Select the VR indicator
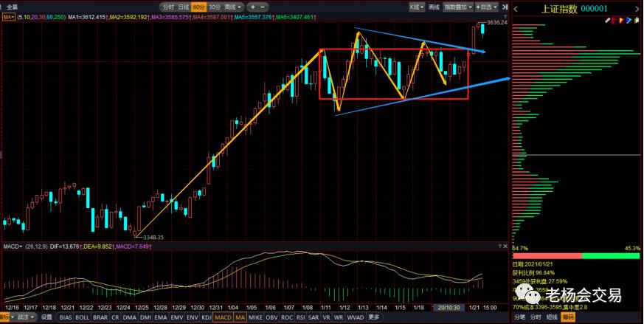Screen dimensions: 644x324 click(327, 317)
